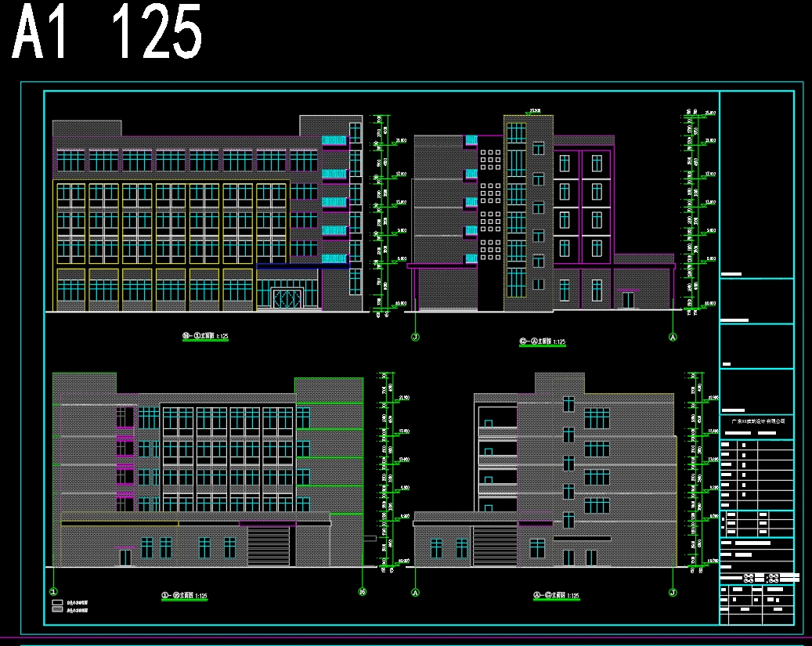Click the bottom-left elevation title with scale 1:125
The width and height of the screenshot is (812, 646).
click(x=184, y=596)
